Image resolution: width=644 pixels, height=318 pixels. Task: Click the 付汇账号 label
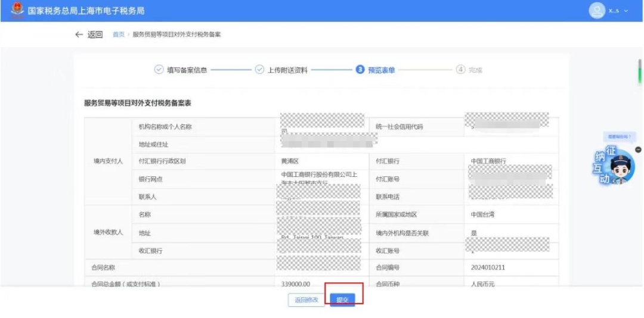pos(388,179)
